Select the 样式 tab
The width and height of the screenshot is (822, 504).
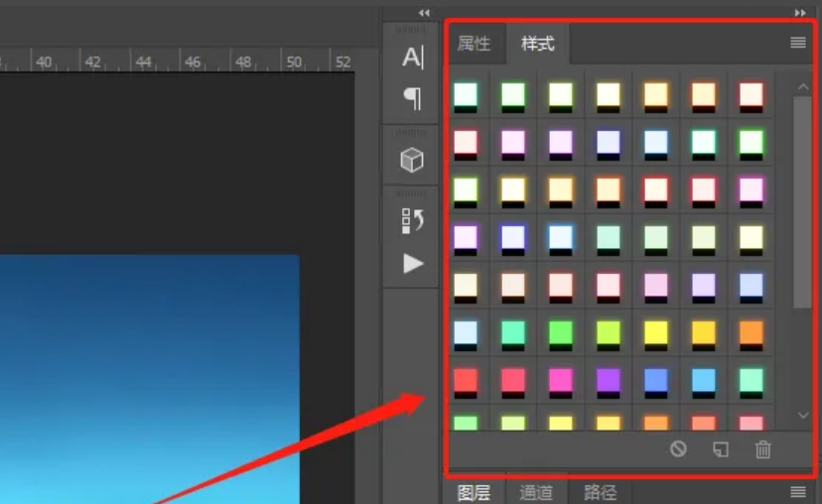537,44
